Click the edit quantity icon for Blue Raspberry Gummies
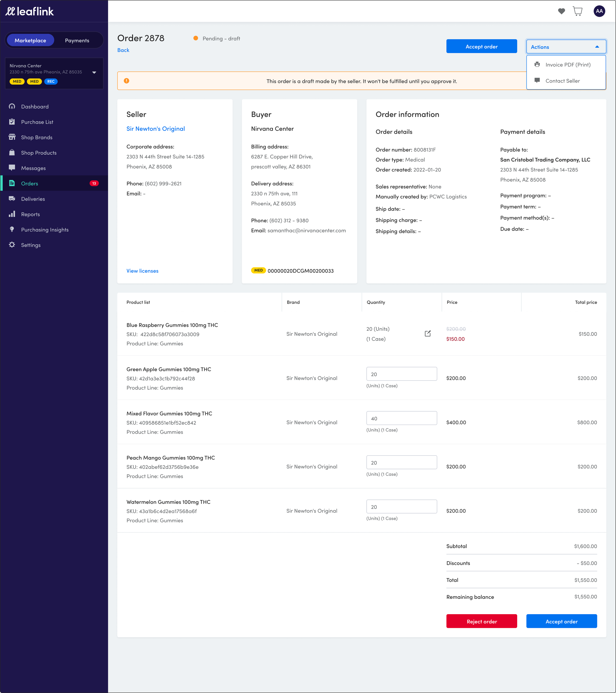This screenshot has height=693, width=616. coord(428,334)
